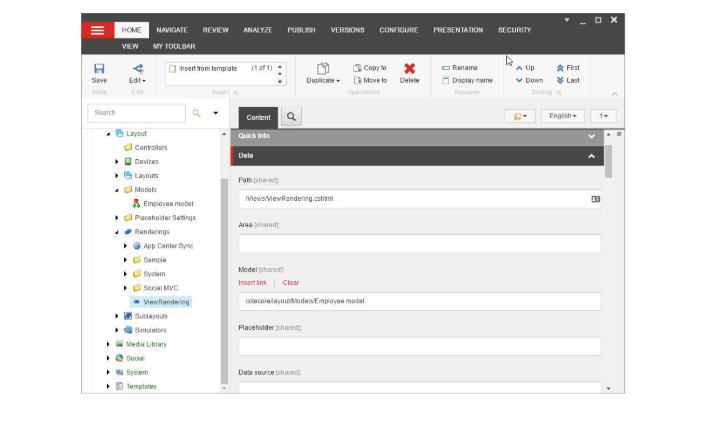Click the Clear link under Model

click(291, 282)
